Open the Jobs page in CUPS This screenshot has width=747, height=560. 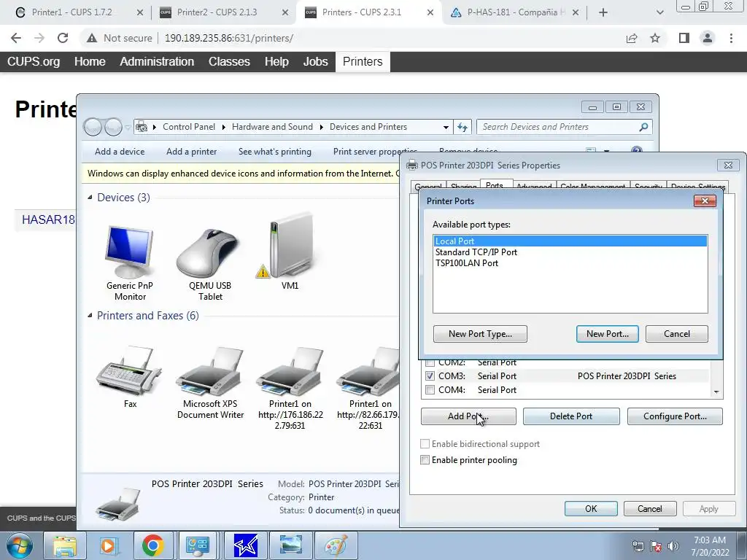tap(315, 61)
